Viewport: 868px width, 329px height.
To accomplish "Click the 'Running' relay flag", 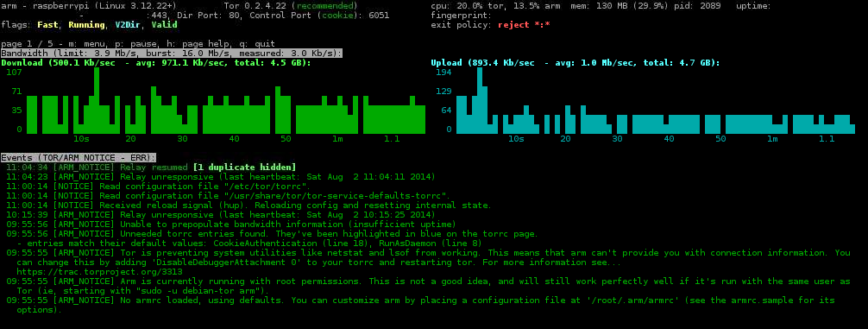I will 86,25.
